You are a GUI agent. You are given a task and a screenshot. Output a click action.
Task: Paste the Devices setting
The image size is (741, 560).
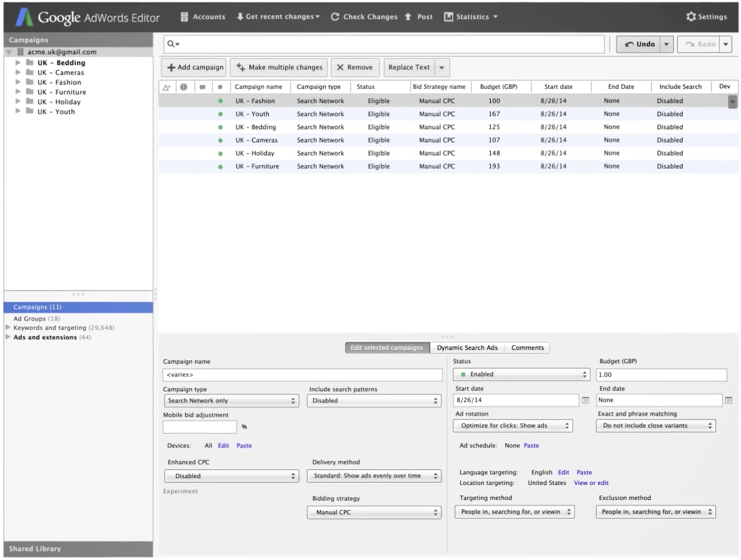(244, 446)
